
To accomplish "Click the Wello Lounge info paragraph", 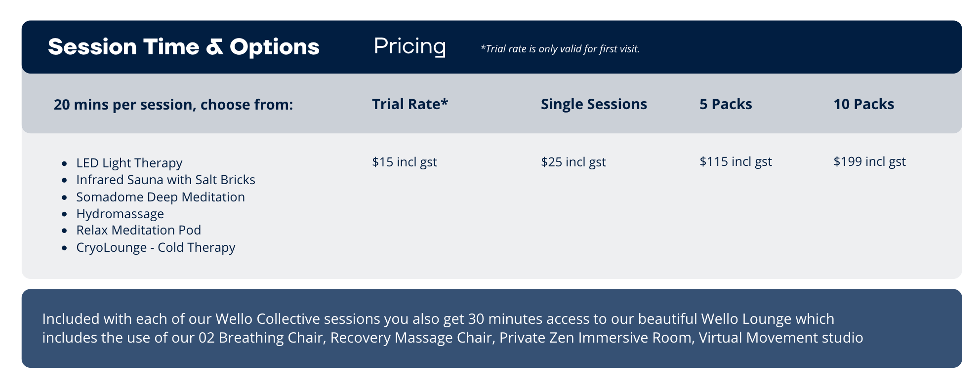I will pos(452,328).
